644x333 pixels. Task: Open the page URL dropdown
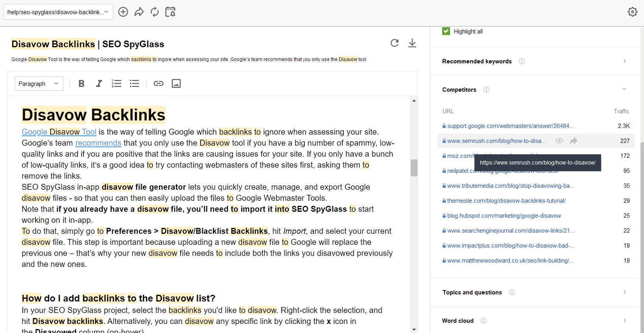click(58, 12)
